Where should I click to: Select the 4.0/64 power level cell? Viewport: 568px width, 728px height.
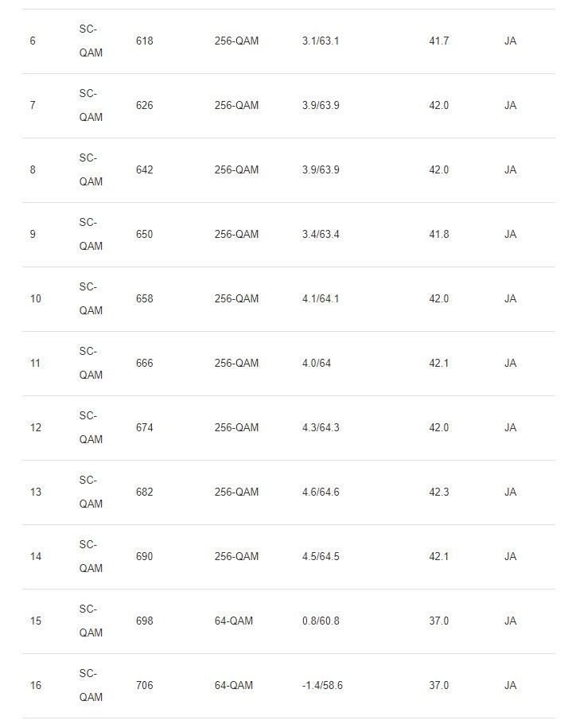pos(317,363)
